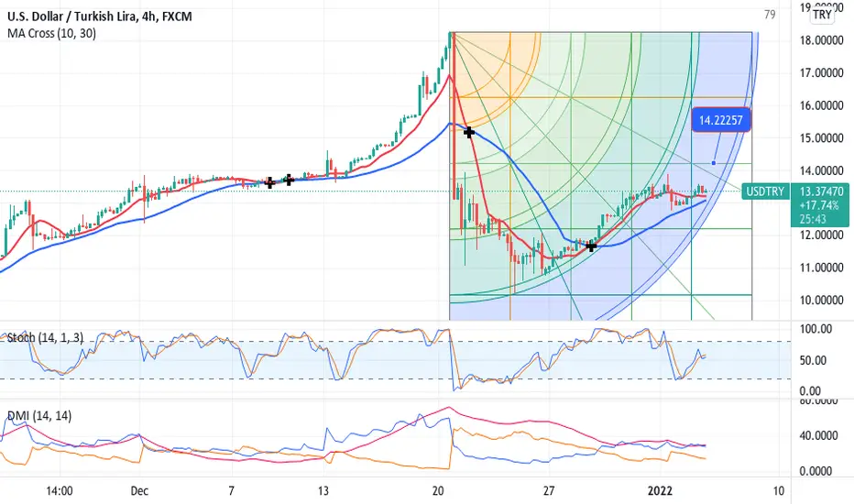Click the 18.00000 price scale label
Viewport: 854px width, 504px height.
821,40
